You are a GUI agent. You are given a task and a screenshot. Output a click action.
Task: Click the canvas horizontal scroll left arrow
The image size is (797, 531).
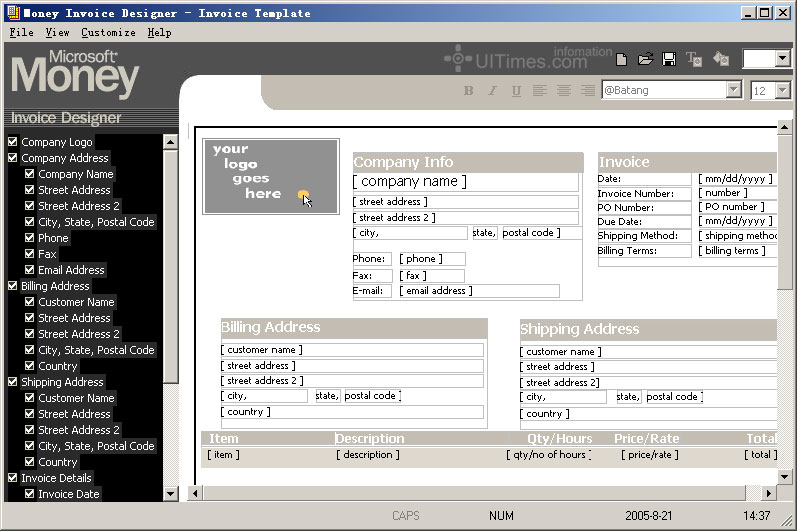[195, 493]
